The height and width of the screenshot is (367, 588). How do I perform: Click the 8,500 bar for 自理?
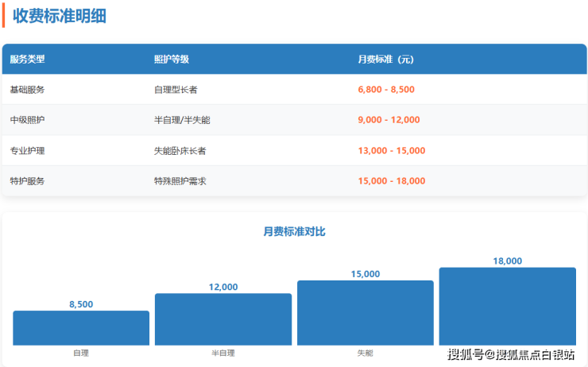tap(81, 328)
